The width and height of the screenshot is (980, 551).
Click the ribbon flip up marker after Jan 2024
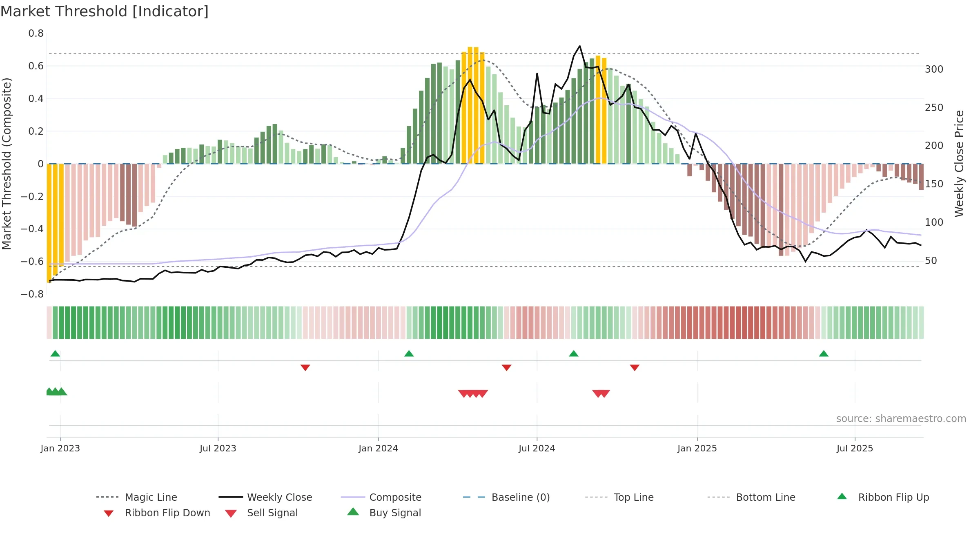(409, 353)
